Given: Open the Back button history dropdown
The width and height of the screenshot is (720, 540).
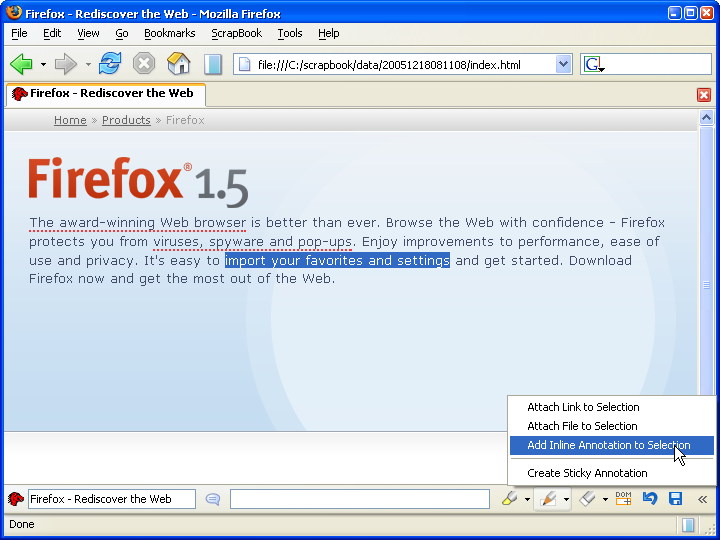Looking at the screenshot, I should (x=43, y=64).
